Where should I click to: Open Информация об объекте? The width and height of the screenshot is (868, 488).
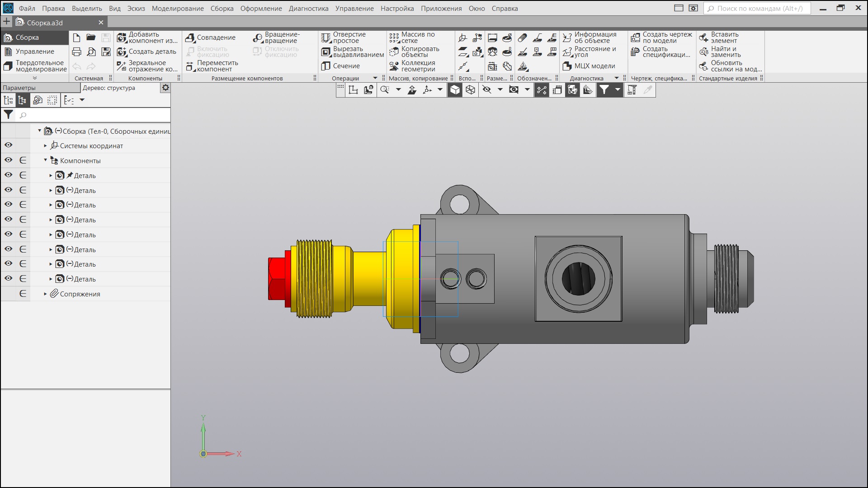pos(590,38)
